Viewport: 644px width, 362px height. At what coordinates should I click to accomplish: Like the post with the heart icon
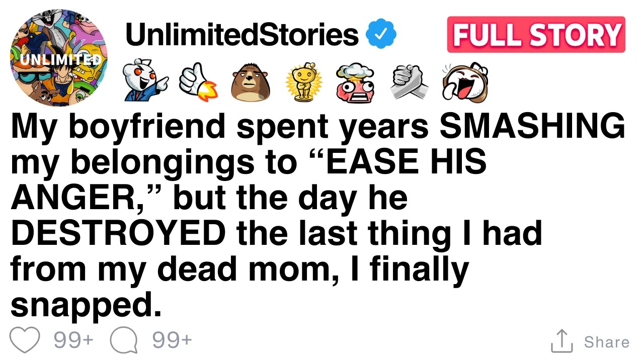point(25,340)
